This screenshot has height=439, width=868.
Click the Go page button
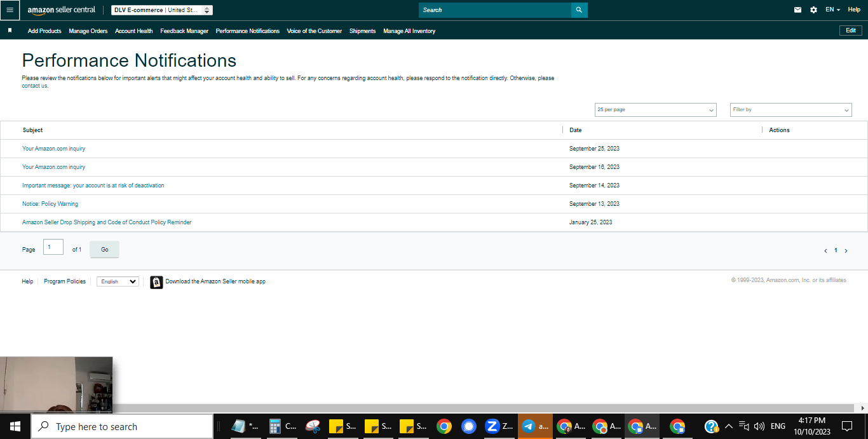coord(105,250)
